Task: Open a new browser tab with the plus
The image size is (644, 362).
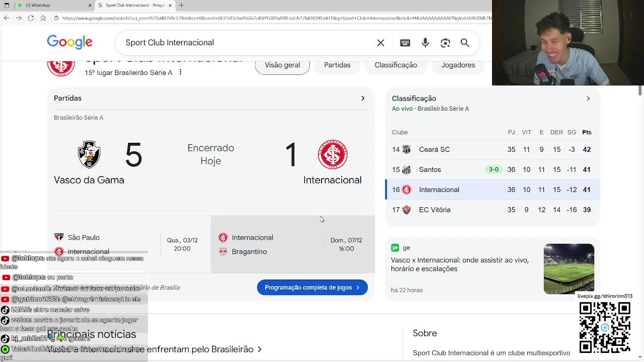Action: pyautogui.click(x=181, y=6)
